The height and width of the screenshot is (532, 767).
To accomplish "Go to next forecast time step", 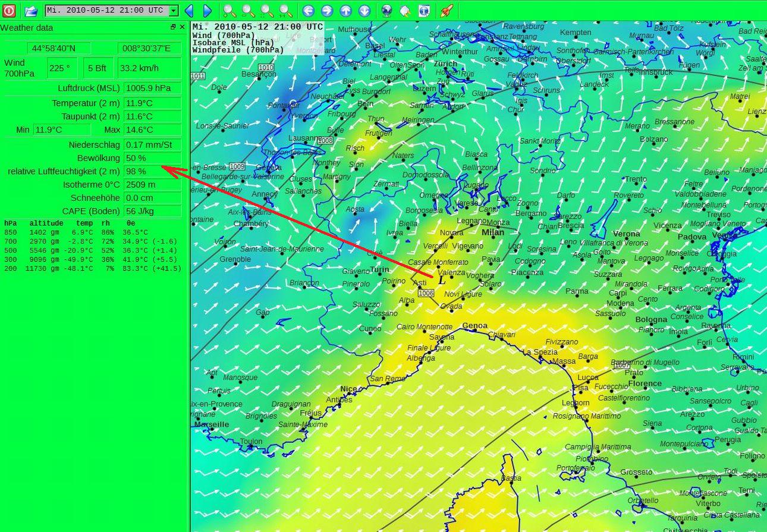I will click(207, 10).
